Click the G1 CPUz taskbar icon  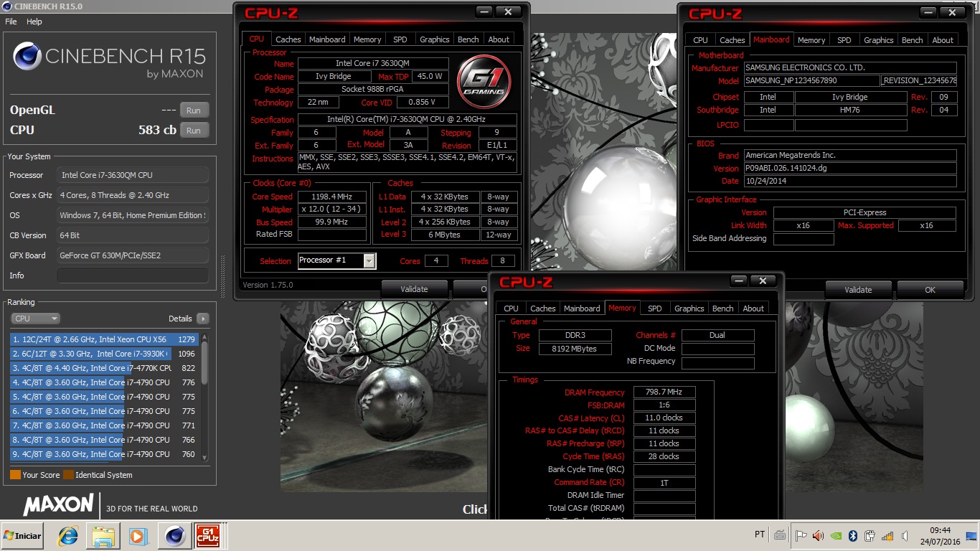click(207, 535)
